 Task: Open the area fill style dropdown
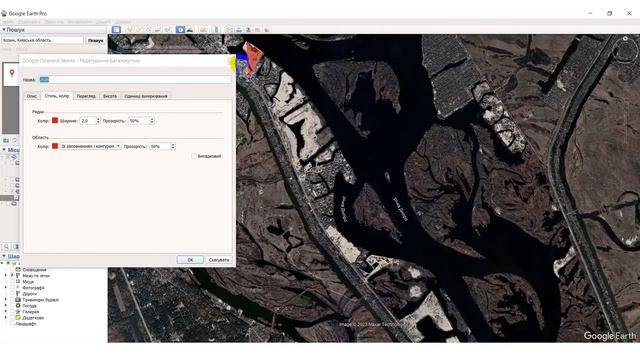point(91,146)
